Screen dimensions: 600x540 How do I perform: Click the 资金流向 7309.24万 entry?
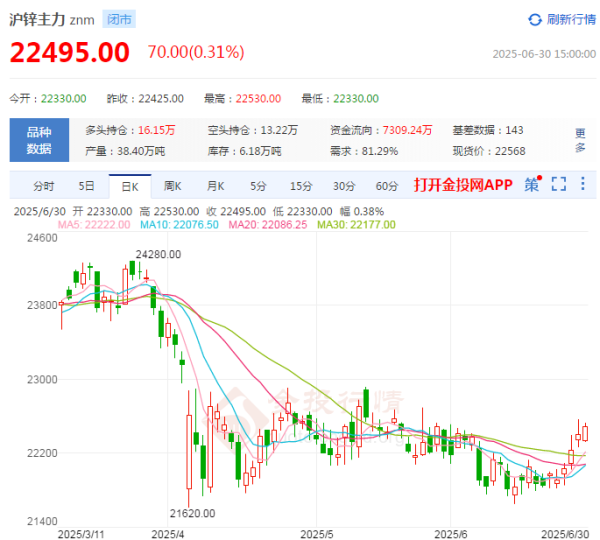click(x=382, y=131)
